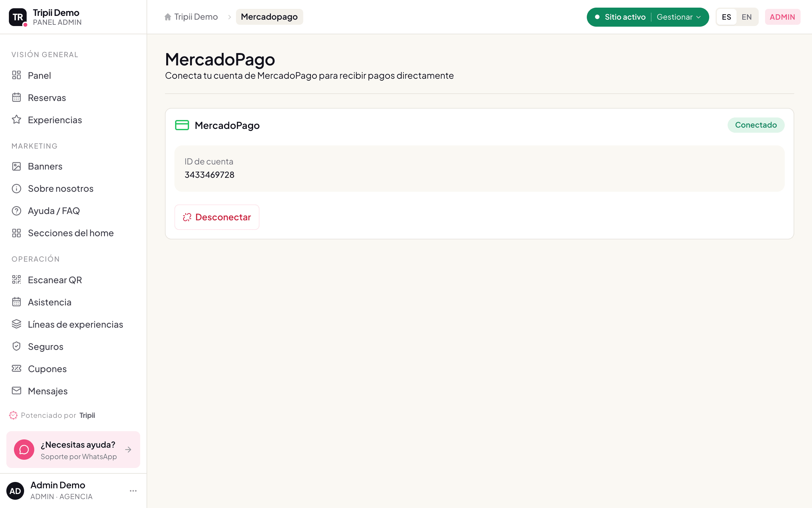
Task: Open Experiencias section
Action: (73, 120)
